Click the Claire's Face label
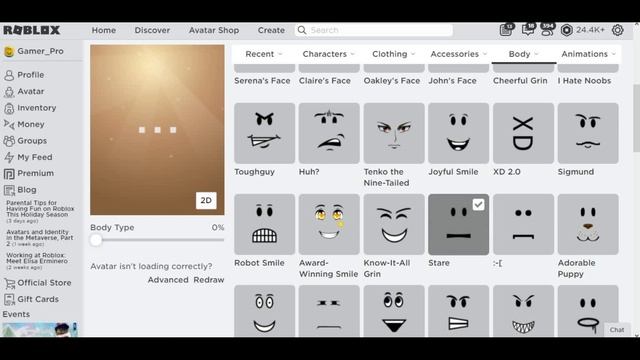The height and width of the screenshot is (360, 640). pos(324,81)
